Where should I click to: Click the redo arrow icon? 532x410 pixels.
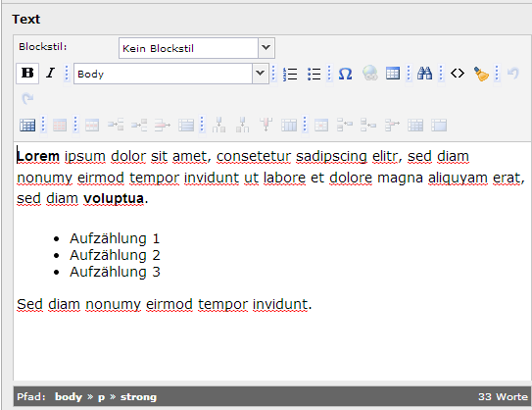[27, 98]
